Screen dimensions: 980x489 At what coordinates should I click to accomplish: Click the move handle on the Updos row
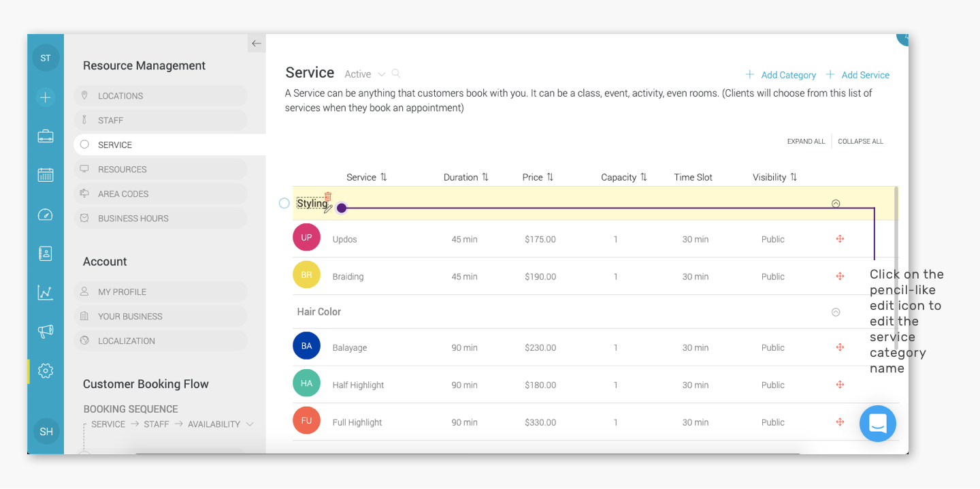click(x=840, y=239)
